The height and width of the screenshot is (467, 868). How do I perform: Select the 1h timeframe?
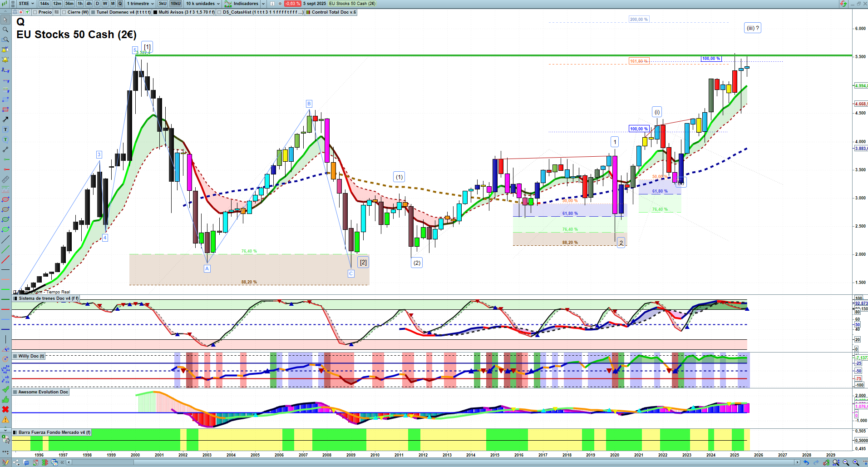(x=80, y=4)
